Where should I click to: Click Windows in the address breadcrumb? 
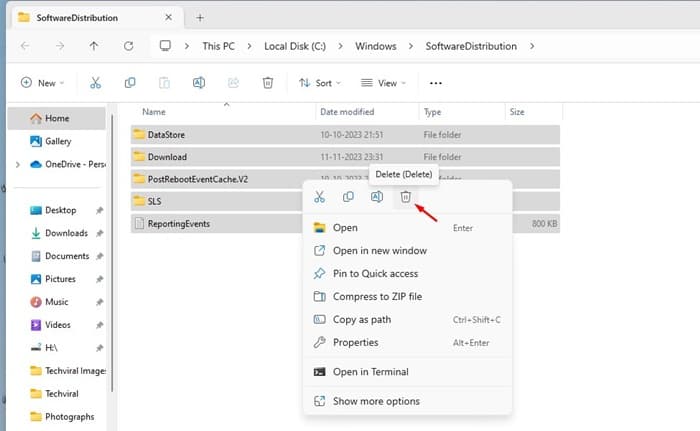[x=375, y=46]
